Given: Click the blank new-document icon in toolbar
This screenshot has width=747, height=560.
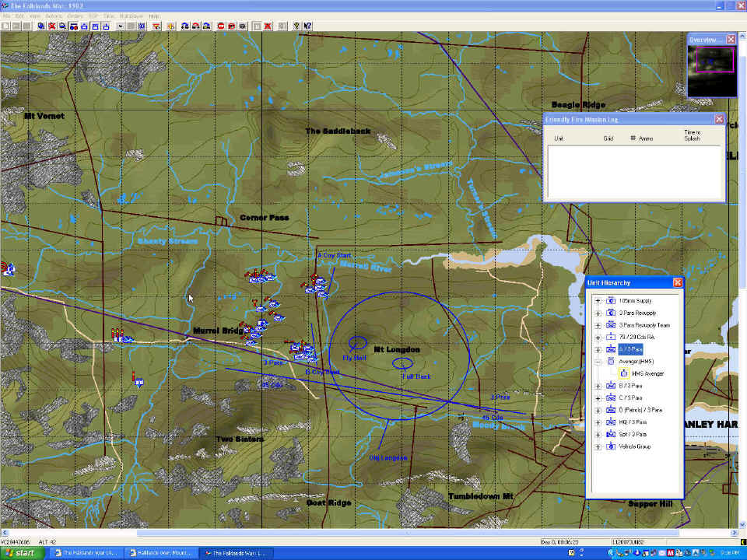Looking at the screenshot, I should [5, 26].
